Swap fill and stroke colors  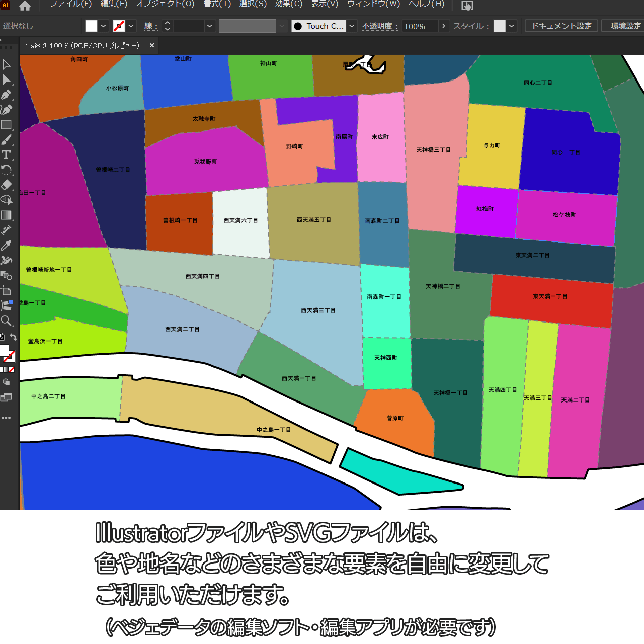click(14, 337)
